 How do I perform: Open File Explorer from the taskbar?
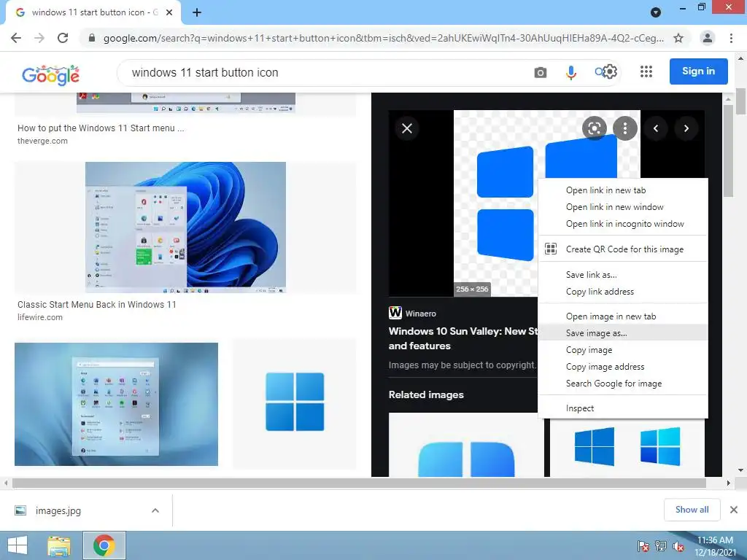[59, 545]
